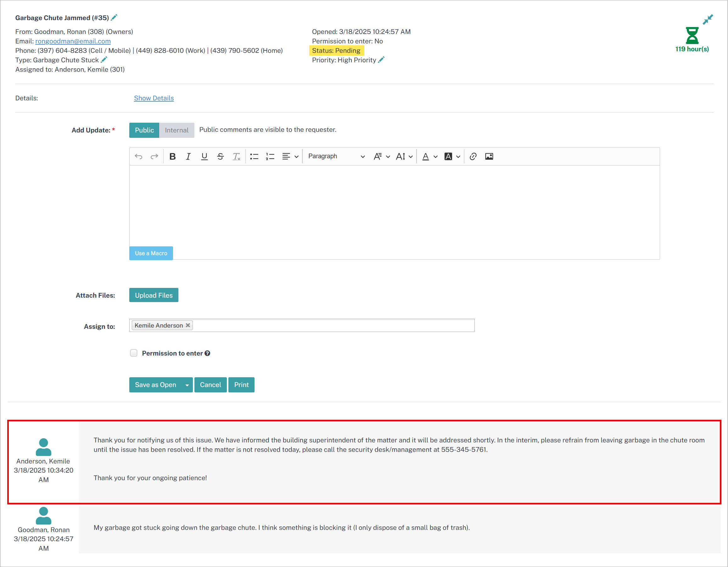Click the Permission to enter help icon

(x=207, y=353)
